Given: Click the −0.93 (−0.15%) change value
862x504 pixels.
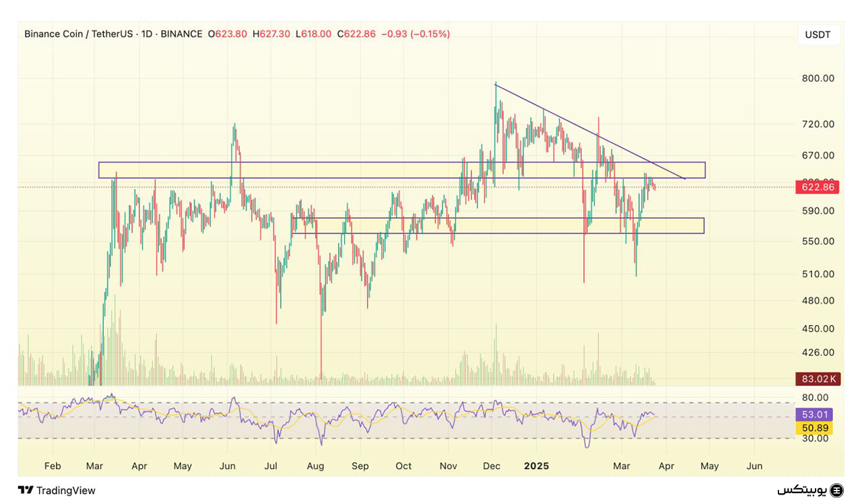Looking at the screenshot, I should tap(416, 34).
